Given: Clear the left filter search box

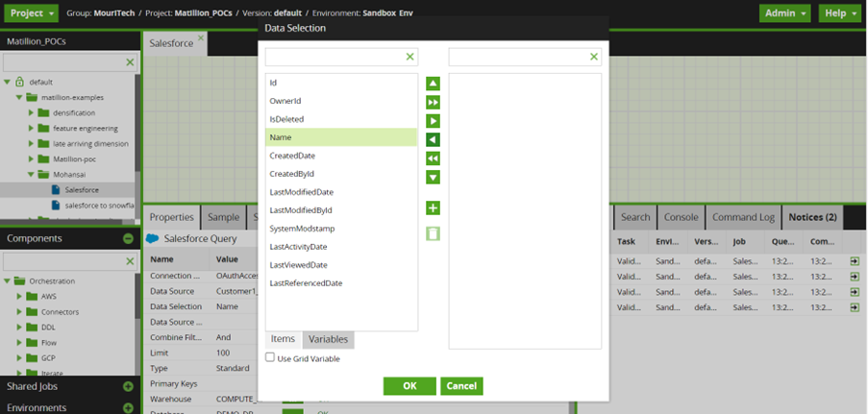Looking at the screenshot, I should 410,58.
